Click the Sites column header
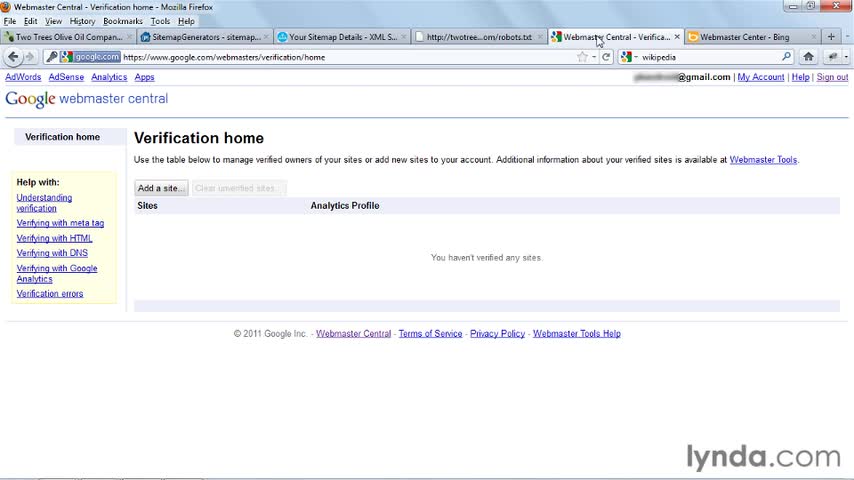This screenshot has height=480, width=854. (147, 205)
